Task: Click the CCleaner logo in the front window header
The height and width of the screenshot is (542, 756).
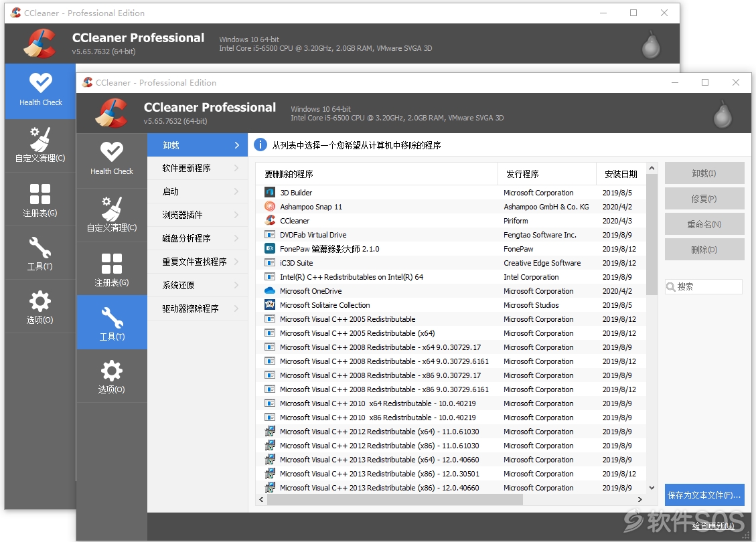Action: (112, 113)
